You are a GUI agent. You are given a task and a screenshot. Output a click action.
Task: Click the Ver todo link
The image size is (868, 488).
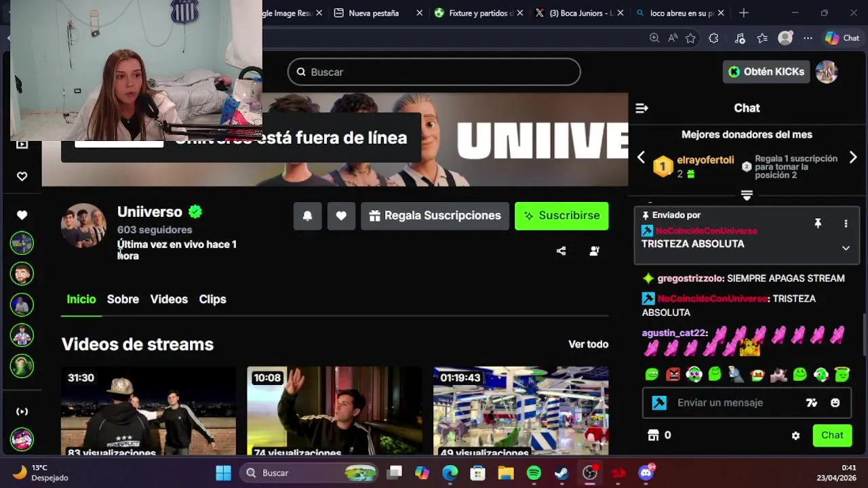[588, 344]
